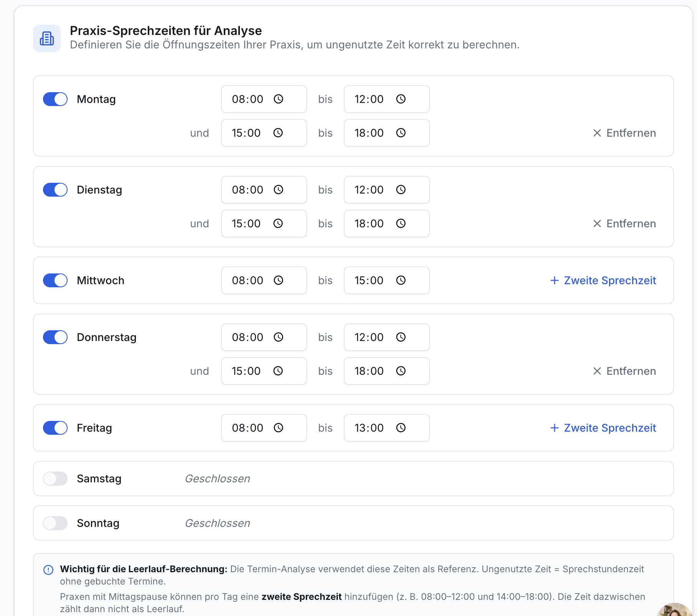Click Entfernen in the Dienstag row

coord(624,224)
